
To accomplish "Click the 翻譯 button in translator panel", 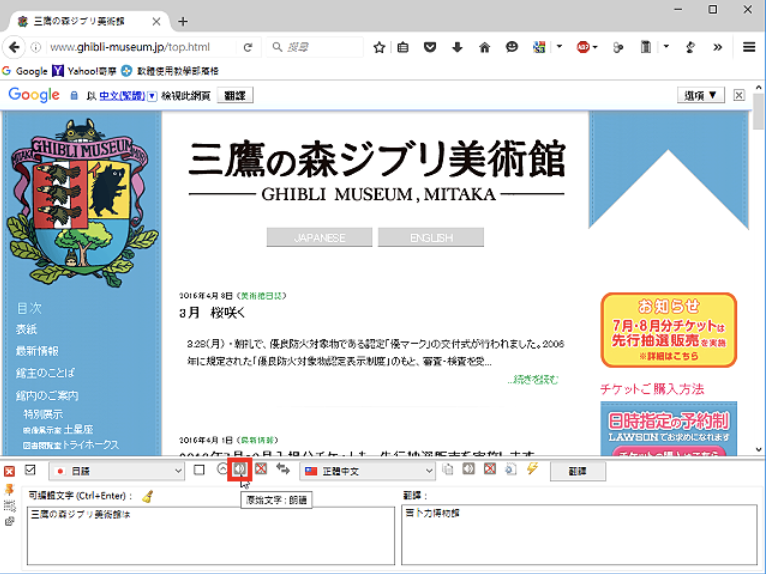I will 578,471.
